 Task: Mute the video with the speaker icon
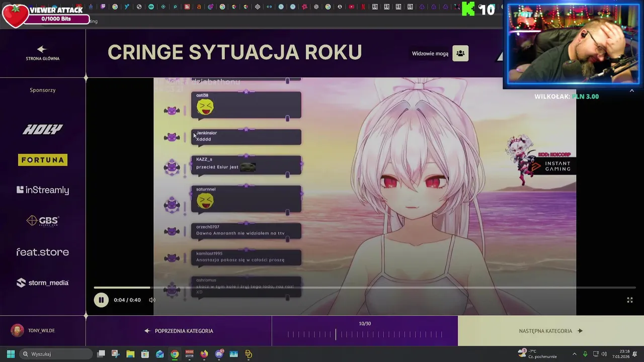click(152, 300)
